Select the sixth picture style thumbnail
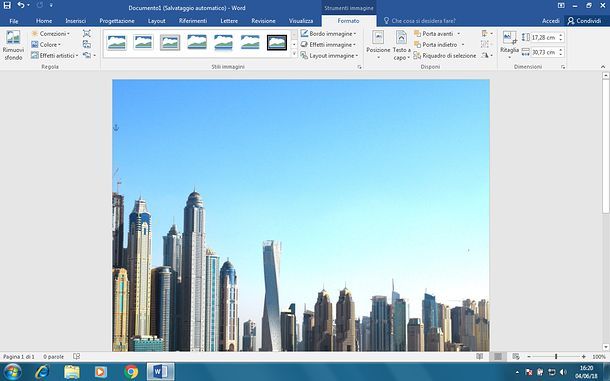Viewport: 610px width, 381px height. tap(250, 42)
